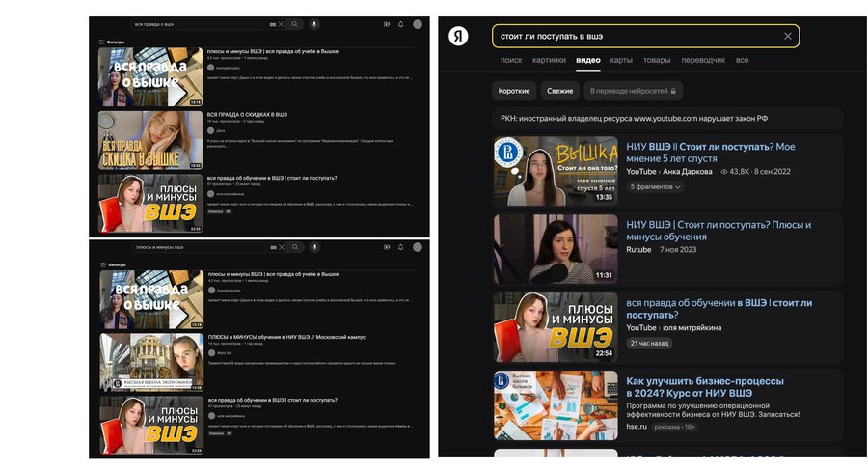Open the notifications bell in the 'вся правда о вшэ' window
This screenshot has height=473, width=868.
401,24
